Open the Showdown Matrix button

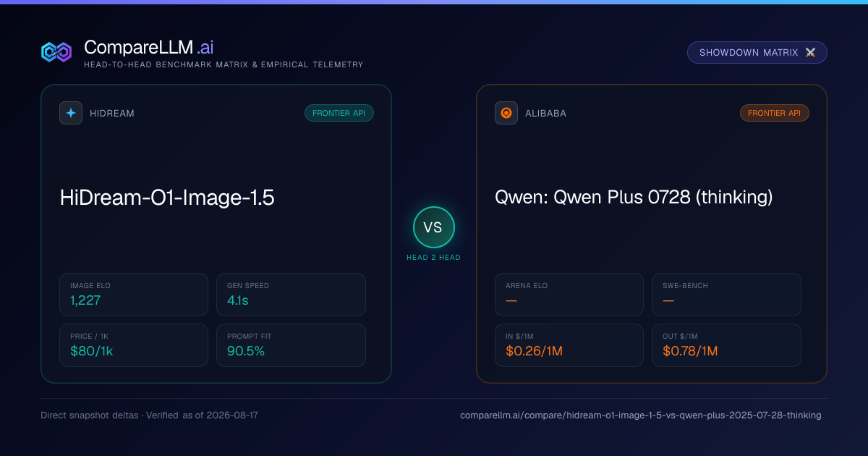[757, 53]
